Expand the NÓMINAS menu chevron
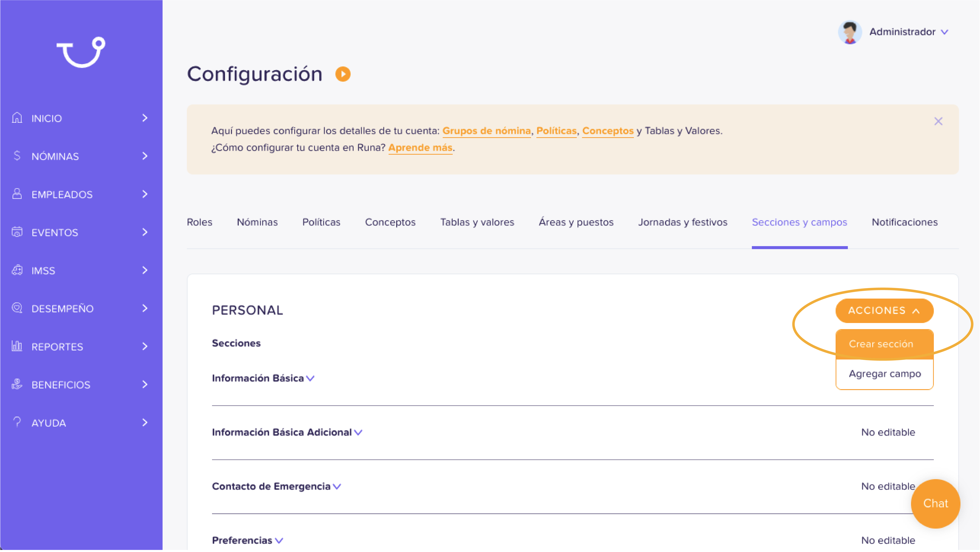 [x=145, y=156]
